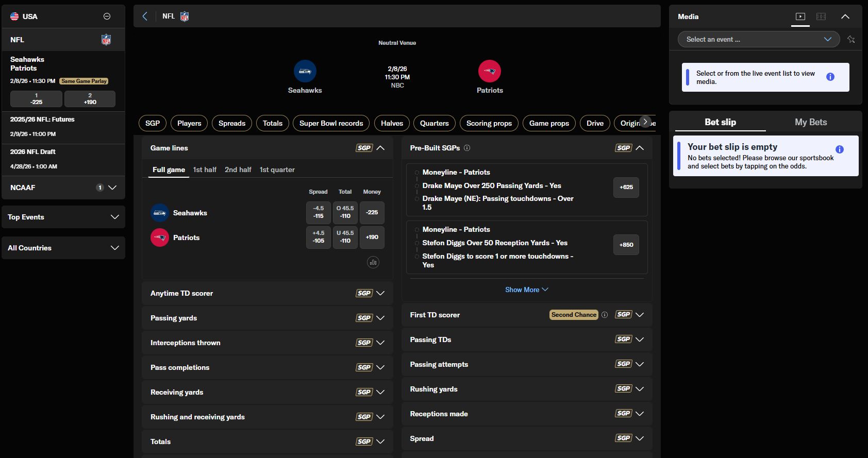Expand the NCAAF sidebar section

[63, 188]
